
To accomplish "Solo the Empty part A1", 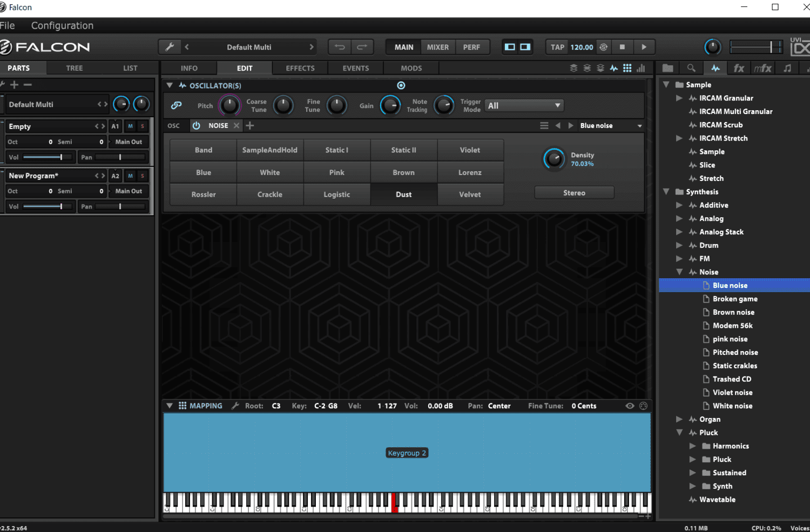I will click(x=143, y=126).
